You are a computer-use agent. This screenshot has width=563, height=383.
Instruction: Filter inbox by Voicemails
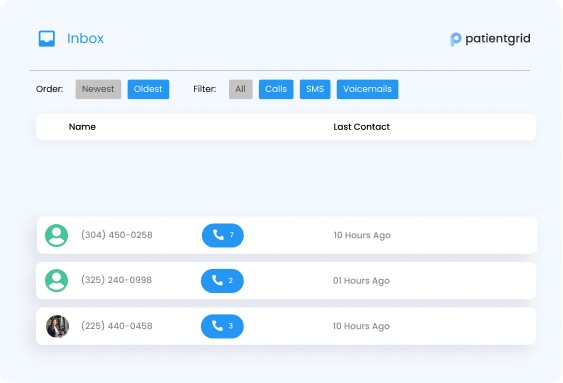(x=367, y=89)
